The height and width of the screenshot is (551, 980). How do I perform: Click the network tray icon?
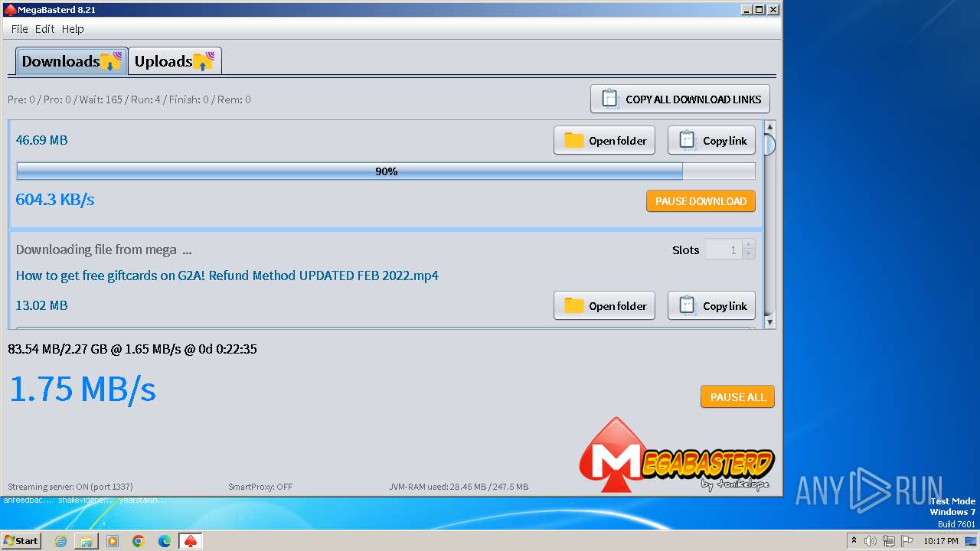889,541
